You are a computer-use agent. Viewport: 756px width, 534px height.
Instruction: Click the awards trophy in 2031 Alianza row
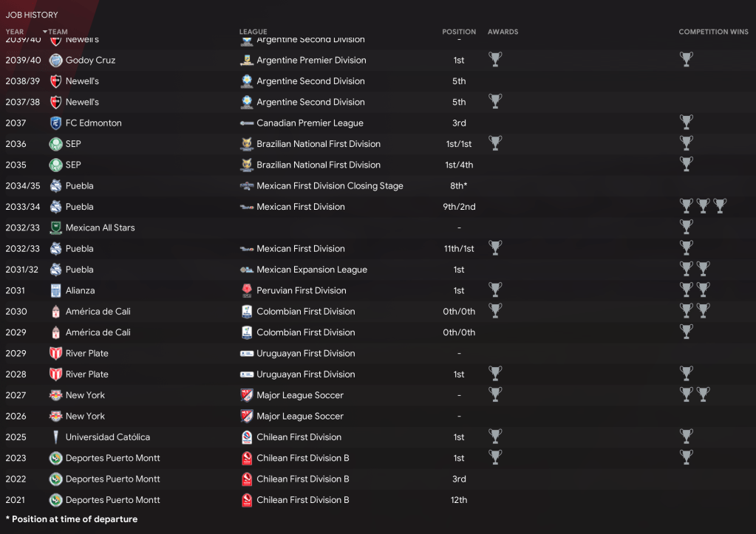(x=495, y=290)
